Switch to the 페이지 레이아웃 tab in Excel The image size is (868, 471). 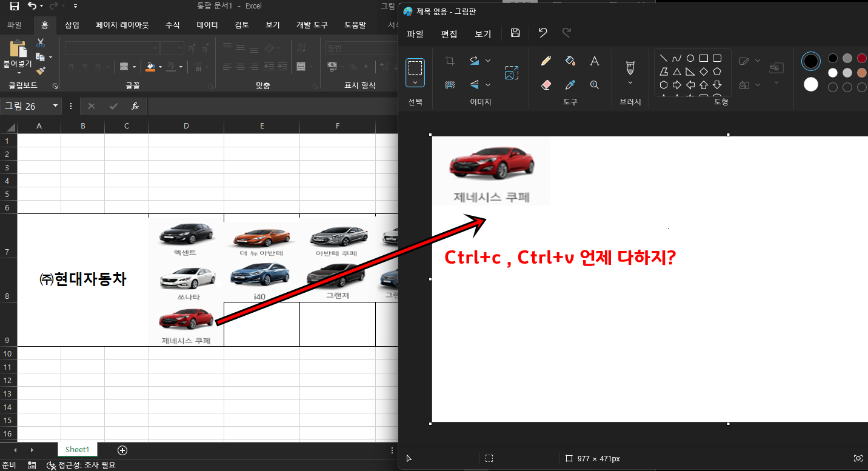pyautogui.click(x=122, y=25)
